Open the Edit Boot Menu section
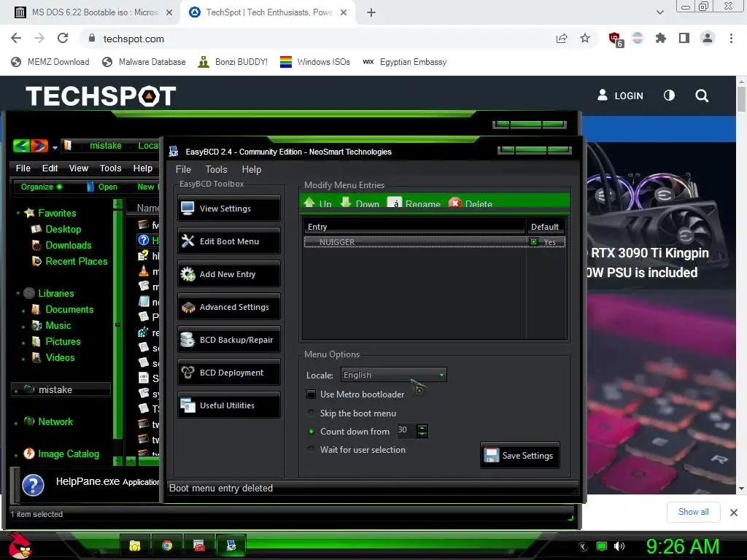 click(x=228, y=241)
